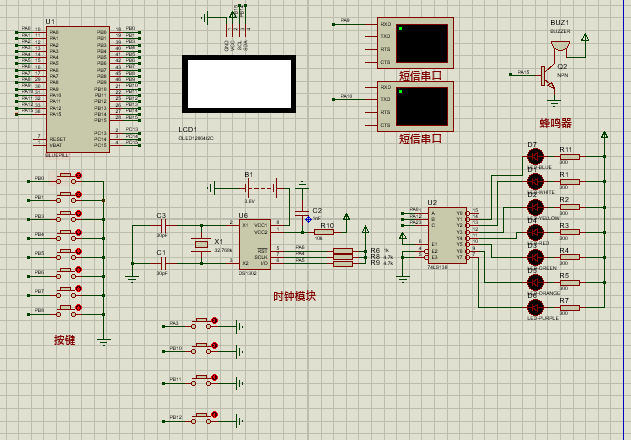
Task: Select the D1 white LED
Action: coord(535,182)
